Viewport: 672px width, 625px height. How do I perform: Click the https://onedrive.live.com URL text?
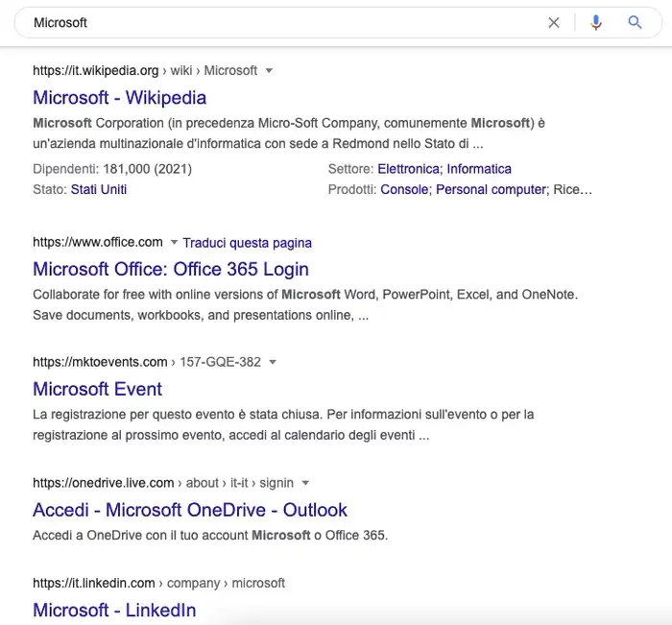(104, 483)
